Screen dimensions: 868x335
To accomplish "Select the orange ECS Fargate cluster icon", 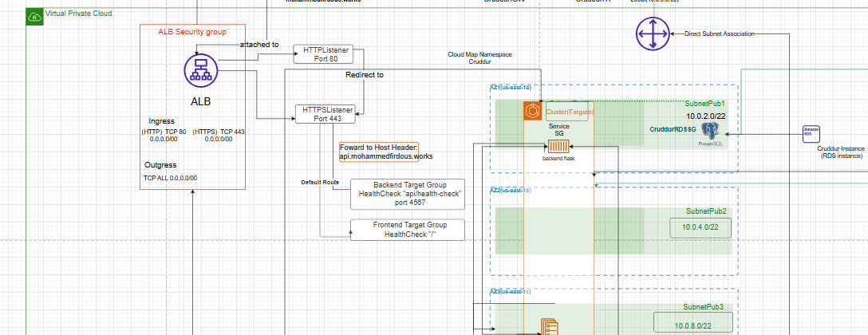I will click(533, 112).
